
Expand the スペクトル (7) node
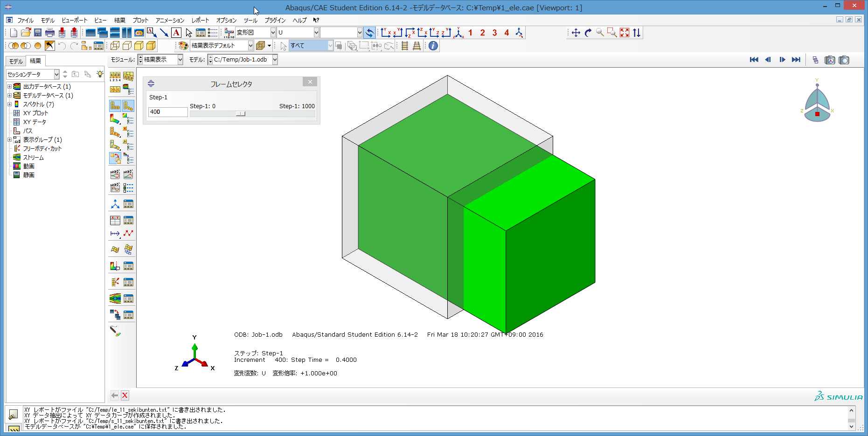[9, 104]
